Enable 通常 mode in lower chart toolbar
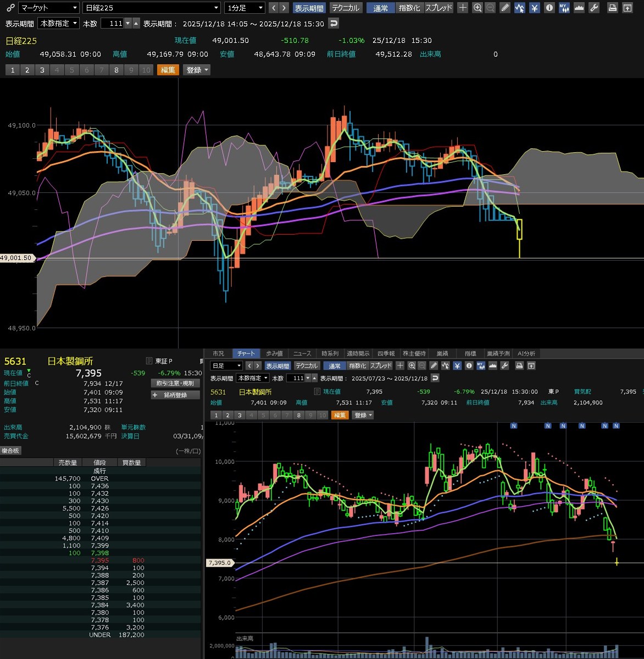Image resolution: width=644 pixels, height=659 pixels. (x=335, y=366)
